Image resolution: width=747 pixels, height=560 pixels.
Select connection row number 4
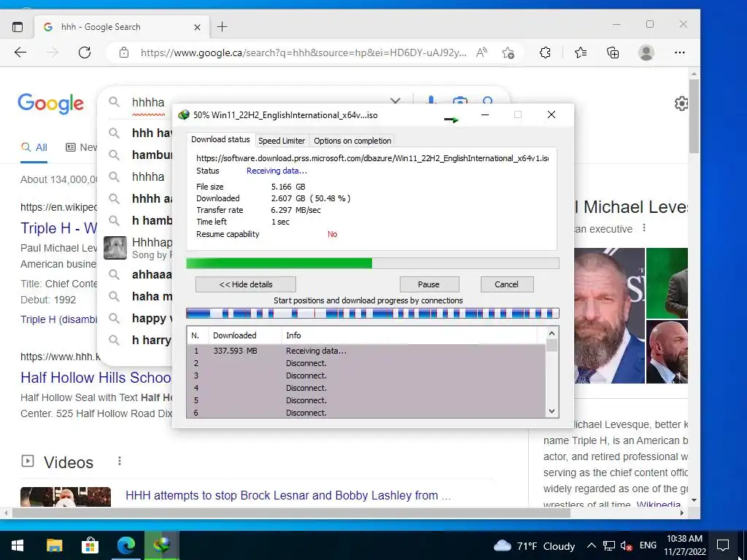(366, 388)
